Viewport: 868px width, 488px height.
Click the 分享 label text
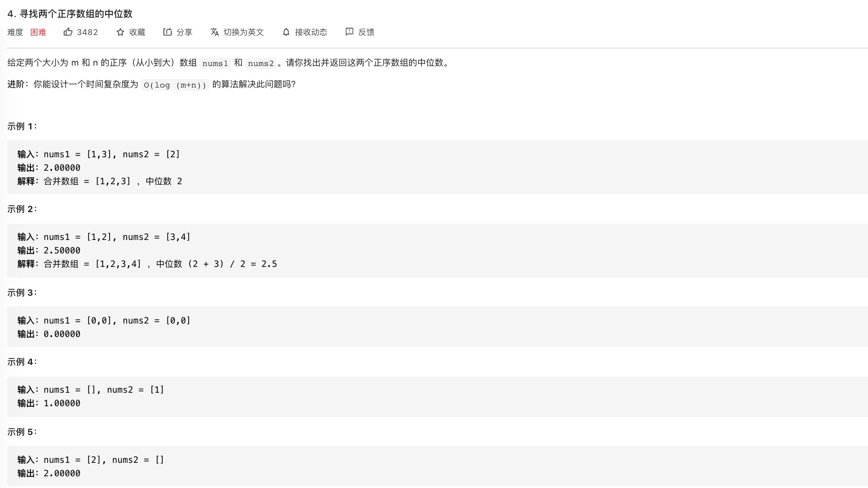coord(184,32)
